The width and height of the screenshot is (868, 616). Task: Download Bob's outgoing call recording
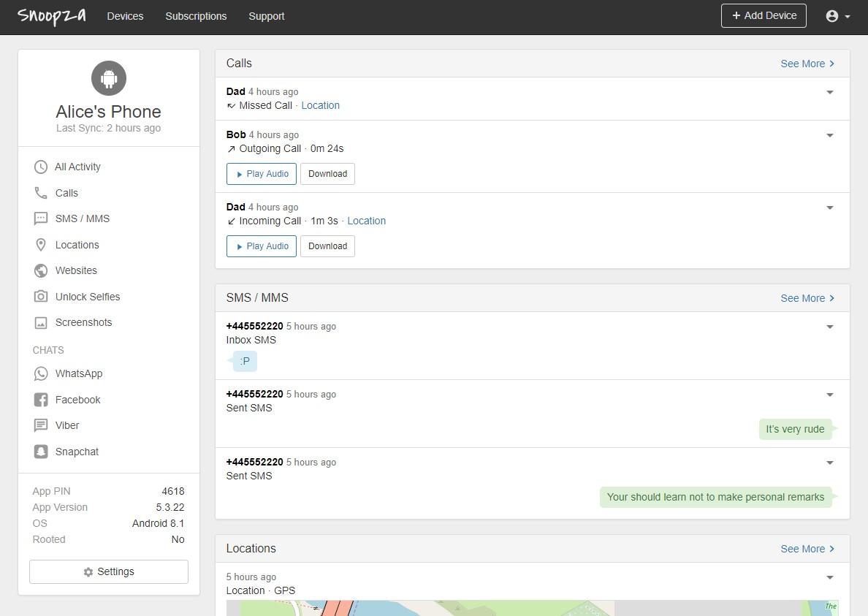(328, 174)
